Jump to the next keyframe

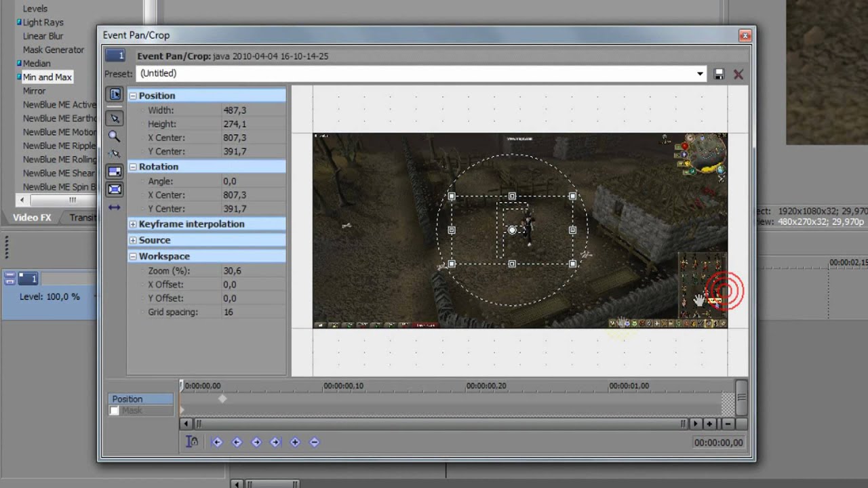click(x=256, y=442)
